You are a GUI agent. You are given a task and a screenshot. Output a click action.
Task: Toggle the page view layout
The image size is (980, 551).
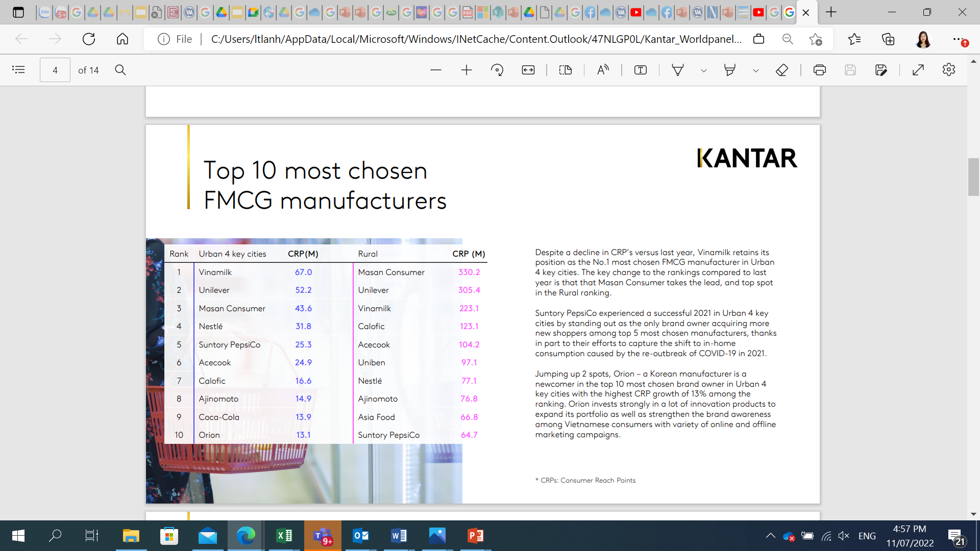(566, 70)
